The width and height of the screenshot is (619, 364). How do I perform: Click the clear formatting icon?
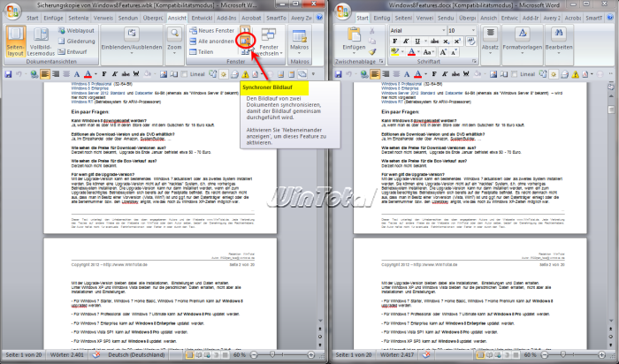coord(470,41)
